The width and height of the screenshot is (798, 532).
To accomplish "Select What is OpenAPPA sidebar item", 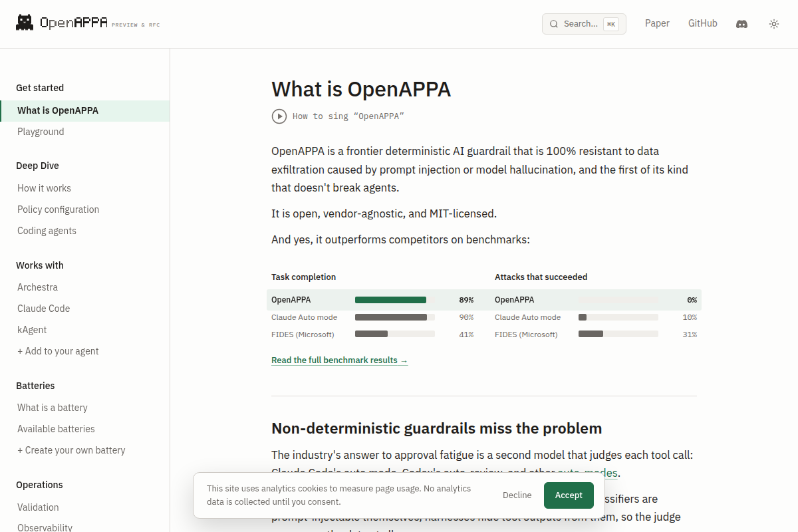I will [x=85, y=110].
